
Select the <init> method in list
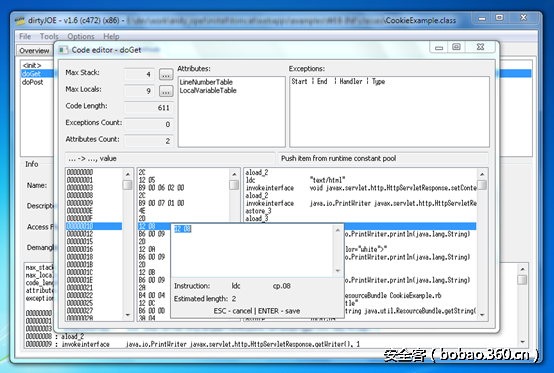click(x=32, y=65)
